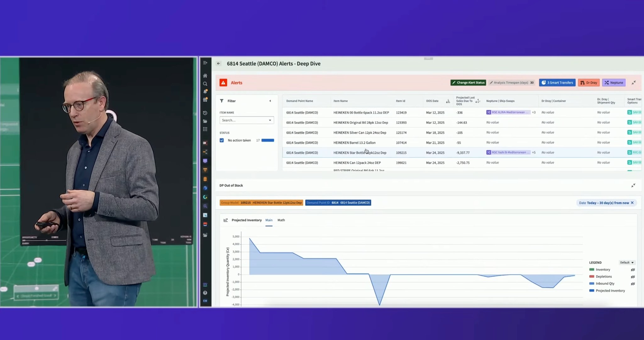
Task: Collapse the Alerts panel with arrows icon
Action: point(634,83)
